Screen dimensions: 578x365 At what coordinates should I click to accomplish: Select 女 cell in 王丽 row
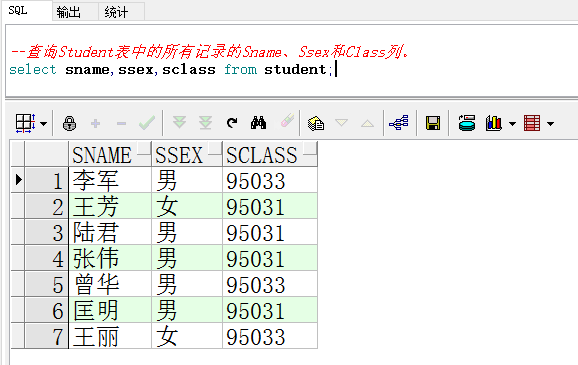(187, 336)
